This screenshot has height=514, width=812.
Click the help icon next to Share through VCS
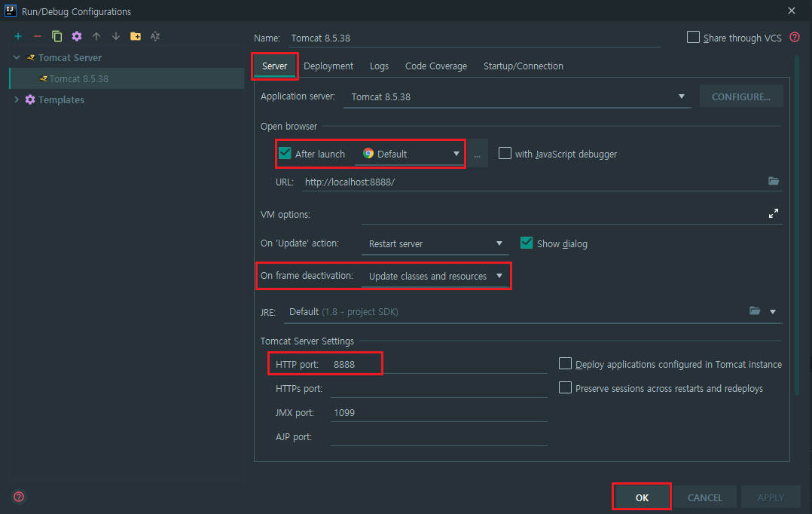[x=795, y=38]
